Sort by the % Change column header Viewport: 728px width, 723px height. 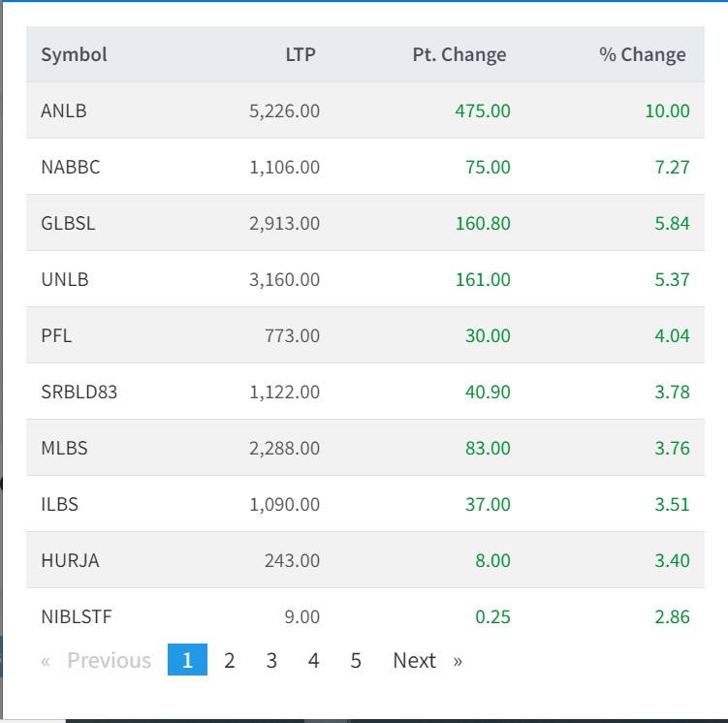(642, 54)
